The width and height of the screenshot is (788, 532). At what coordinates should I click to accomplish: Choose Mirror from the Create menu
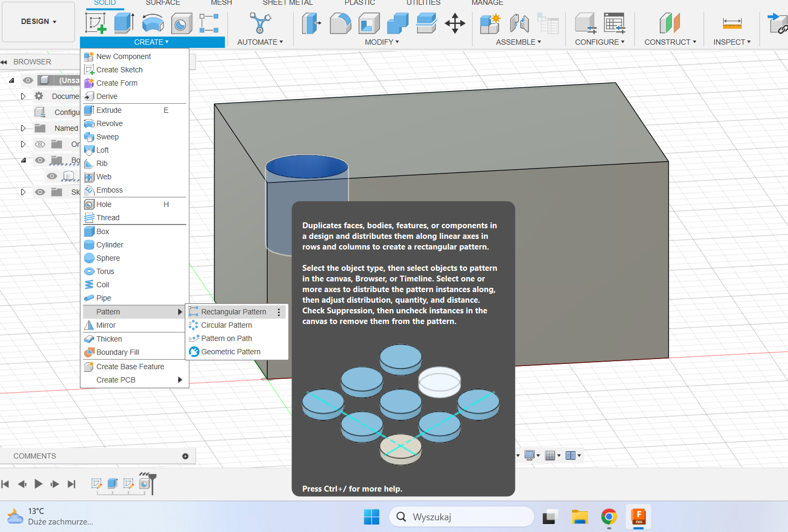(135, 325)
